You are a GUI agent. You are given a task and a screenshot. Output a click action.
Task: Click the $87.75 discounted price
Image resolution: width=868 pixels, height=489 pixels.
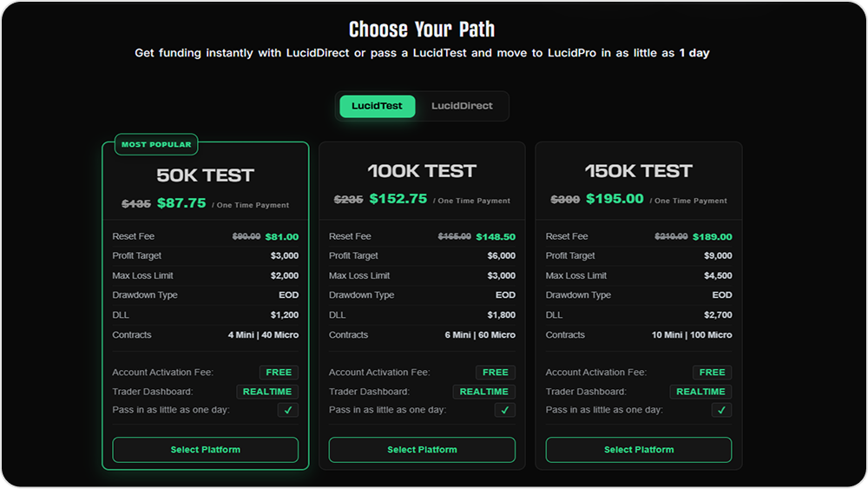(181, 203)
